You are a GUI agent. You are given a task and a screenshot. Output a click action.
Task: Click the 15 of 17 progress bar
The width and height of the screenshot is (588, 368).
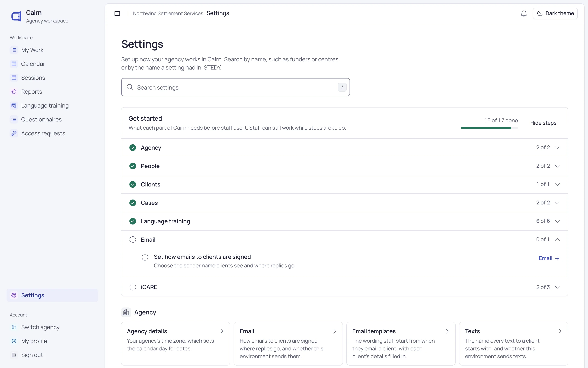click(489, 128)
